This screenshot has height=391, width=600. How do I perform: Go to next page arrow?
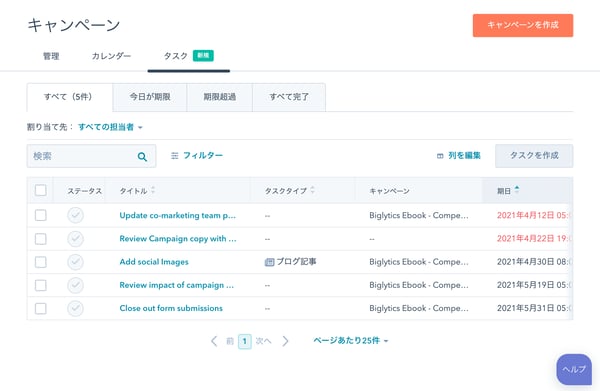pyautogui.click(x=285, y=341)
